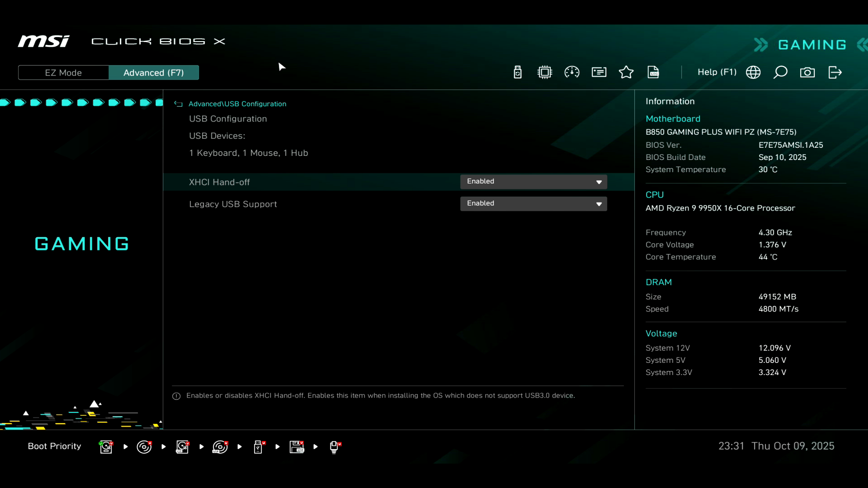Open Help (F1)
The width and height of the screenshot is (868, 488).
[717, 72]
